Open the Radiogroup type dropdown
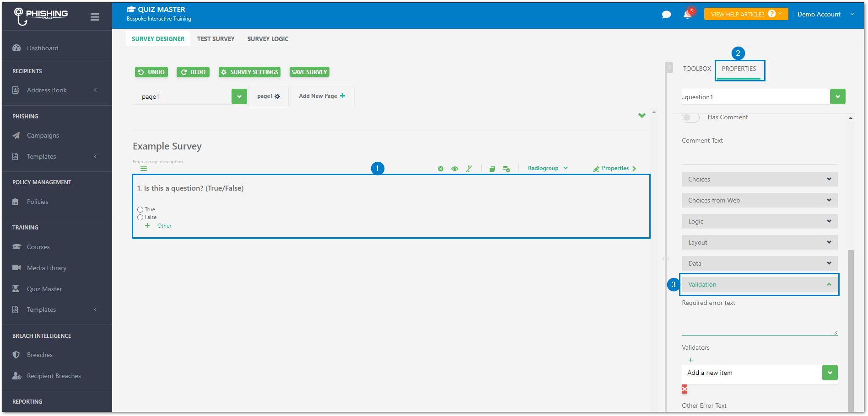The height and width of the screenshot is (416, 868). coord(548,168)
